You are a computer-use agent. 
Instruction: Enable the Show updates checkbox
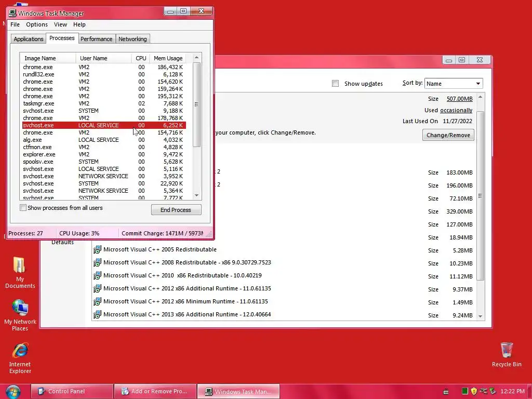click(x=335, y=84)
